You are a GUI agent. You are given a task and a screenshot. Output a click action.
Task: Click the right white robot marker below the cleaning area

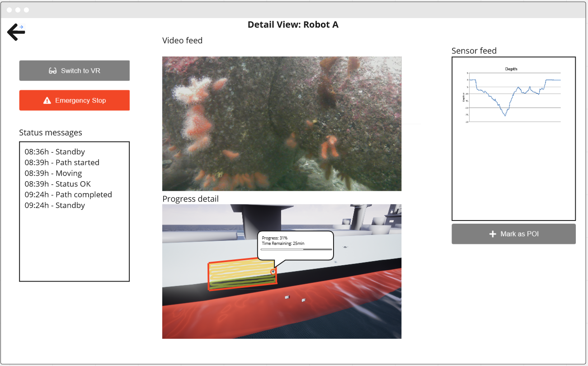pos(303,300)
